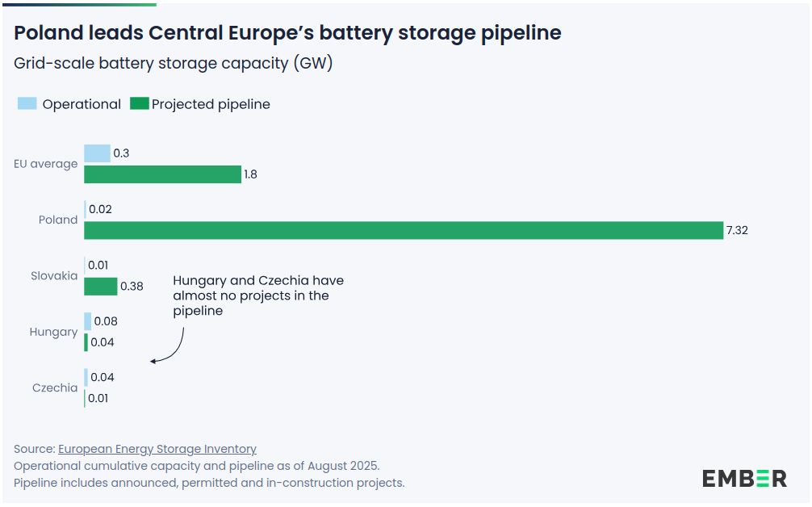Viewport: 812px width, 507px height.
Task: Click Hungary's light blue operational bar
Action: tap(88, 321)
